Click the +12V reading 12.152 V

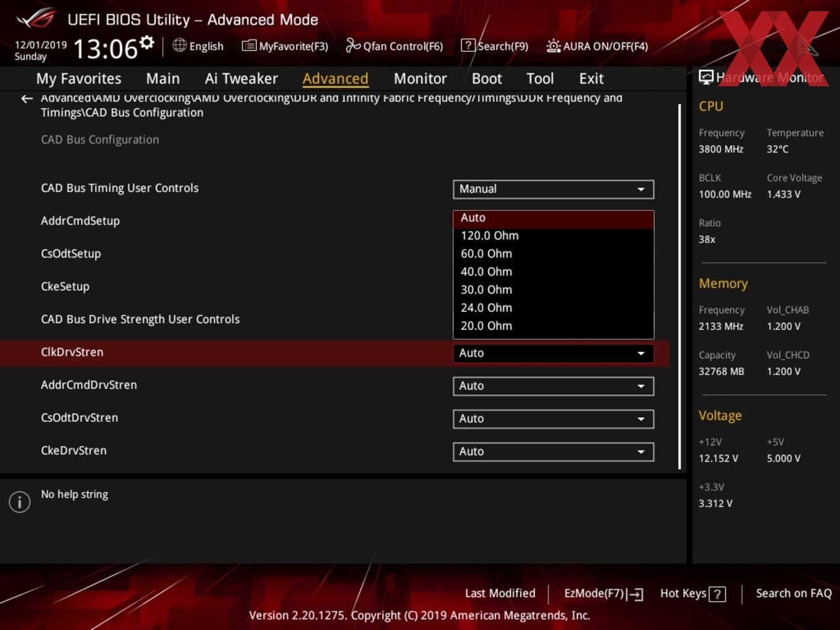(718, 459)
